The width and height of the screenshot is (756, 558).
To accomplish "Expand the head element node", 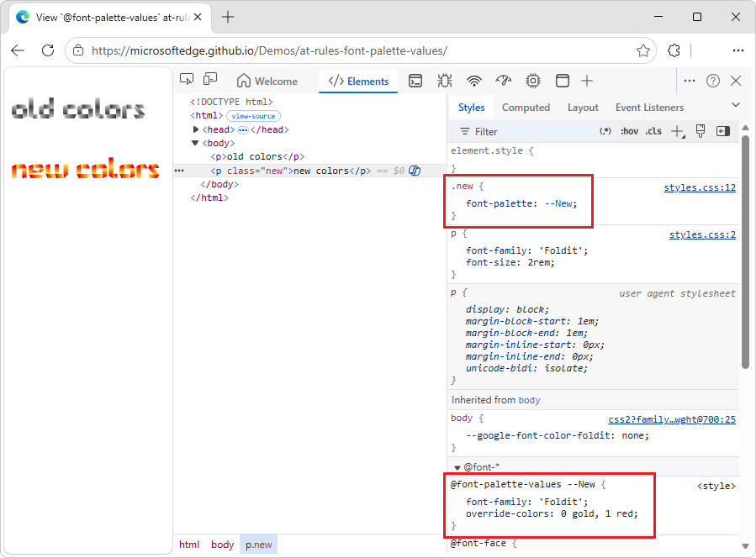I will [x=195, y=129].
